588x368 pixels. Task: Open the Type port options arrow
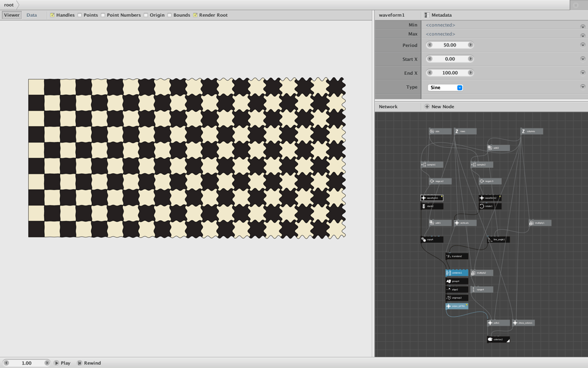(582, 87)
